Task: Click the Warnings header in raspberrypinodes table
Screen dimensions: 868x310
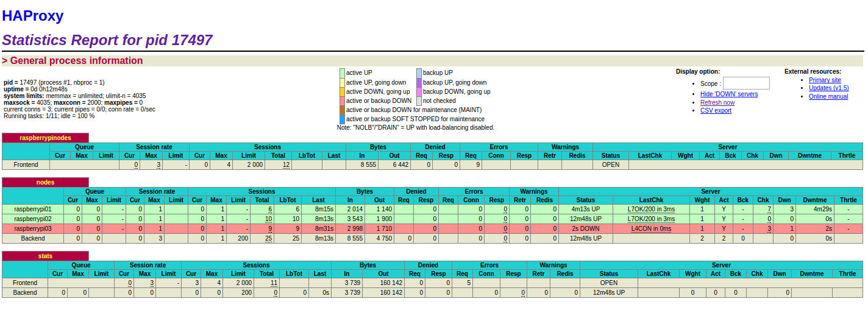Action: [x=565, y=147]
